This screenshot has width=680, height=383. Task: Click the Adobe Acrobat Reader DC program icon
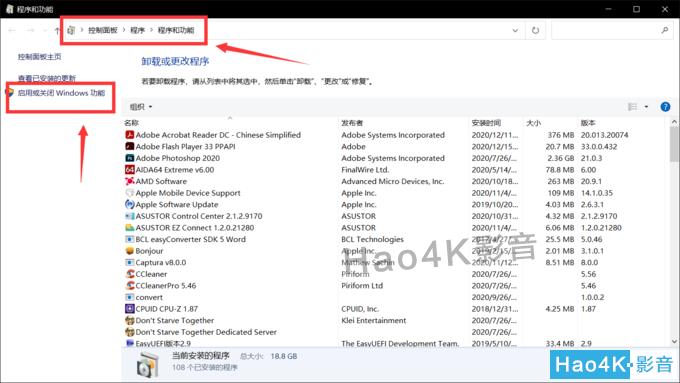pos(129,135)
